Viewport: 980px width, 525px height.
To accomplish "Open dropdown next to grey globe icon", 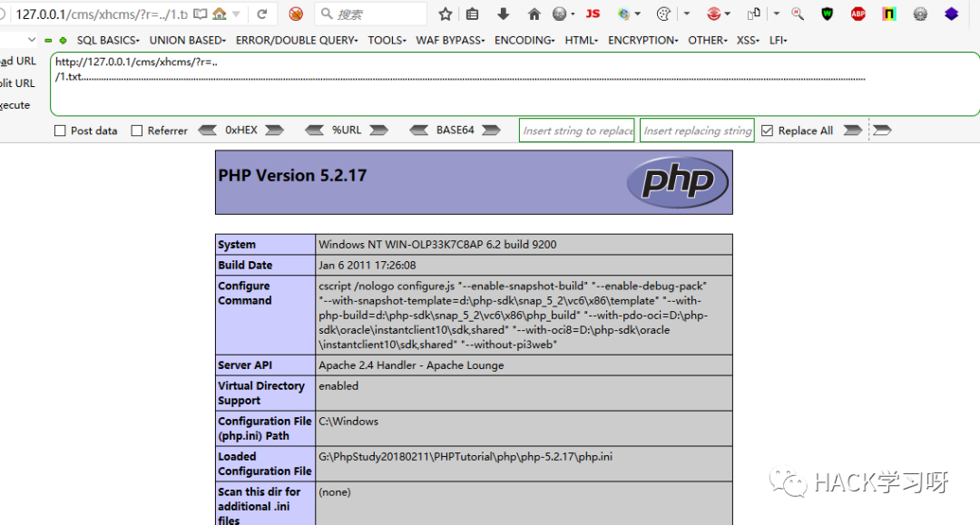I will pos(573,14).
